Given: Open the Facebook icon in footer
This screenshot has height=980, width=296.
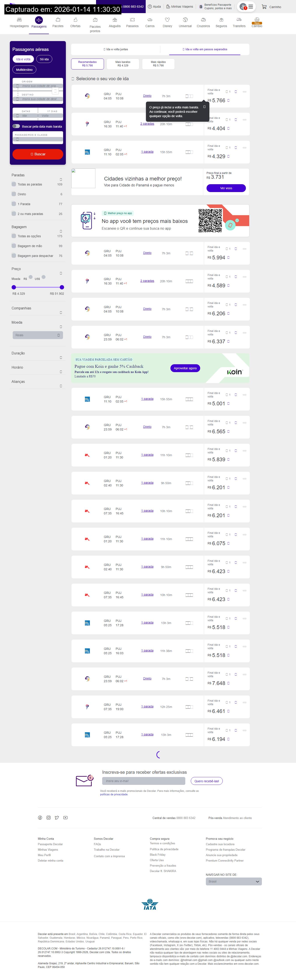Looking at the screenshot, I should coord(40,818).
